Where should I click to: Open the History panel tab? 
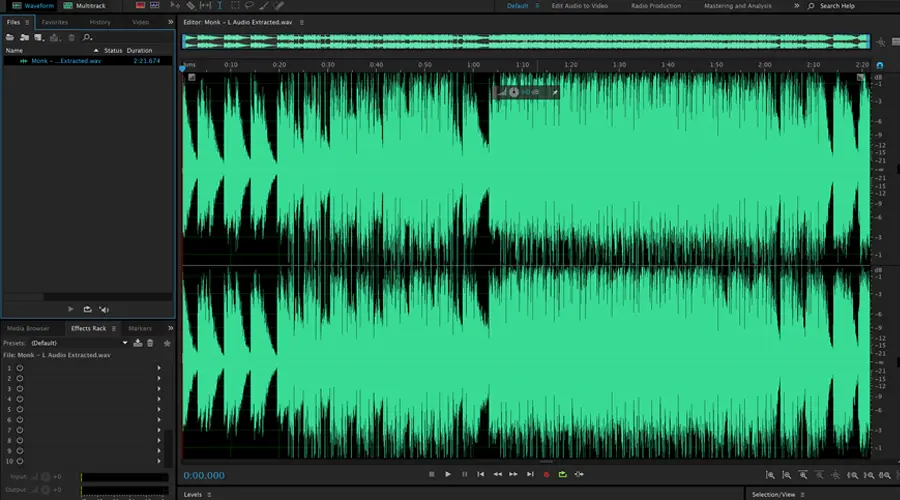[x=100, y=22]
